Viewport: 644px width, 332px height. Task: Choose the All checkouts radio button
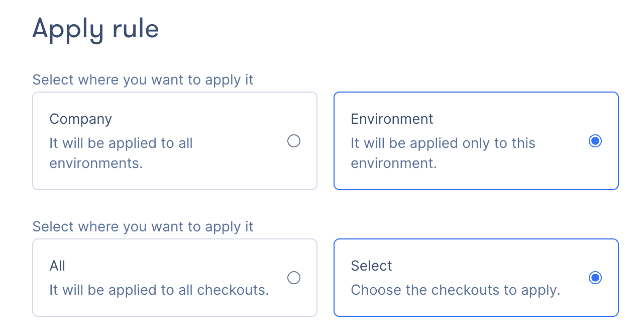point(294,278)
